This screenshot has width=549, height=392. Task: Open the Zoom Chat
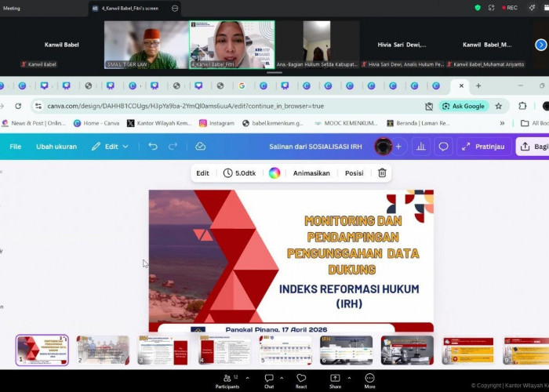(269, 381)
